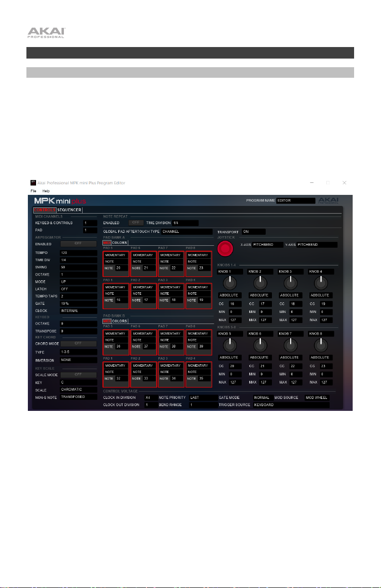Viewport: 381px width, 588px height.
Task: Open the Help menu
Action: tap(46, 191)
